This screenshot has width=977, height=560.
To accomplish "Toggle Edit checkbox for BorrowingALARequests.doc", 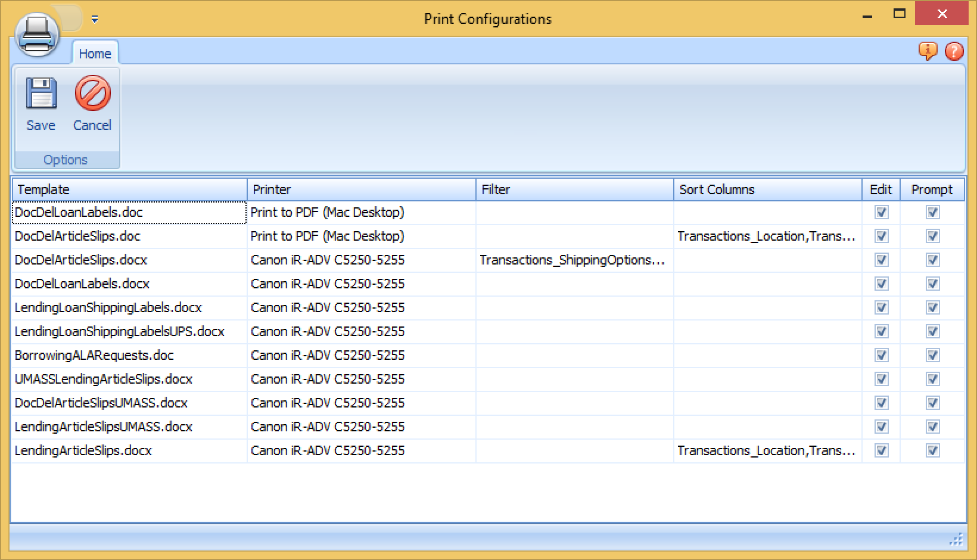I will (x=881, y=355).
